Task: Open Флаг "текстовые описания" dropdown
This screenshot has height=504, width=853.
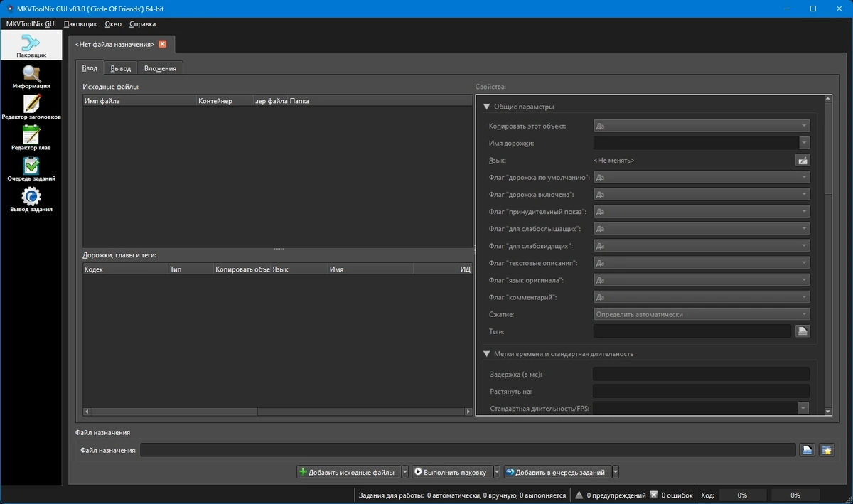Action: click(702, 263)
